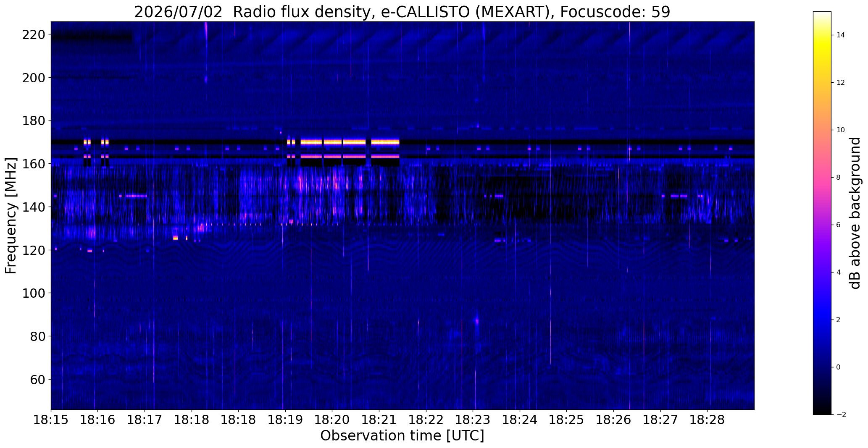Click the 18:28 time tick label
868x448 pixels.
tap(708, 420)
